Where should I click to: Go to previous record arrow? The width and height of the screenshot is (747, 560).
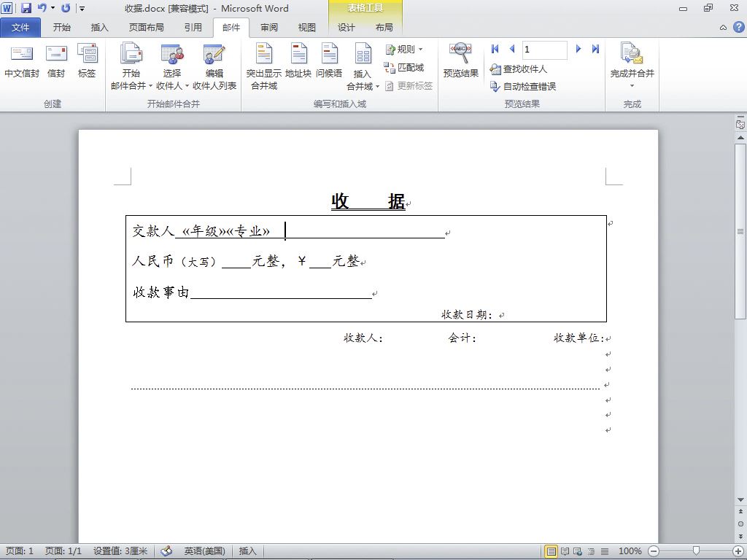point(512,49)
